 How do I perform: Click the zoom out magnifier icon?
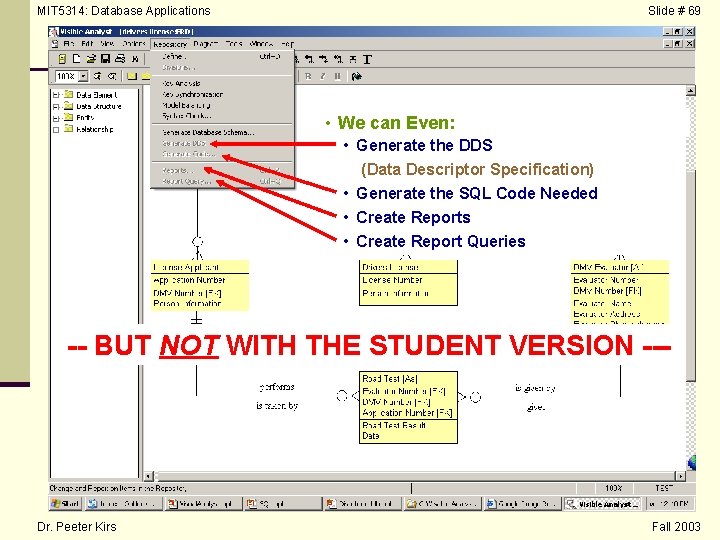[112, 76]
